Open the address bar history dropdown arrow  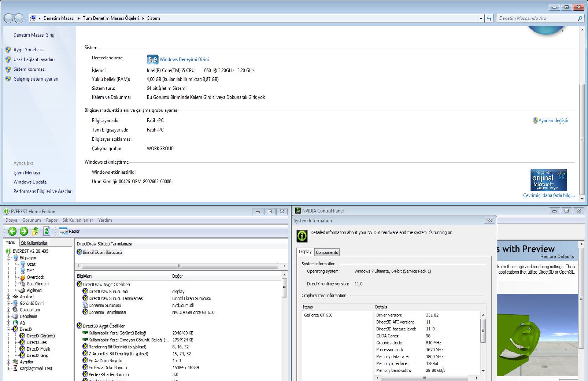tap(481, 18)
